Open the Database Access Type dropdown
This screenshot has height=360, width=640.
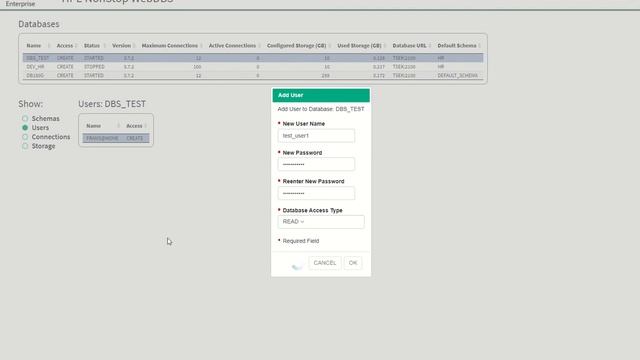click(x=321, y=222)
